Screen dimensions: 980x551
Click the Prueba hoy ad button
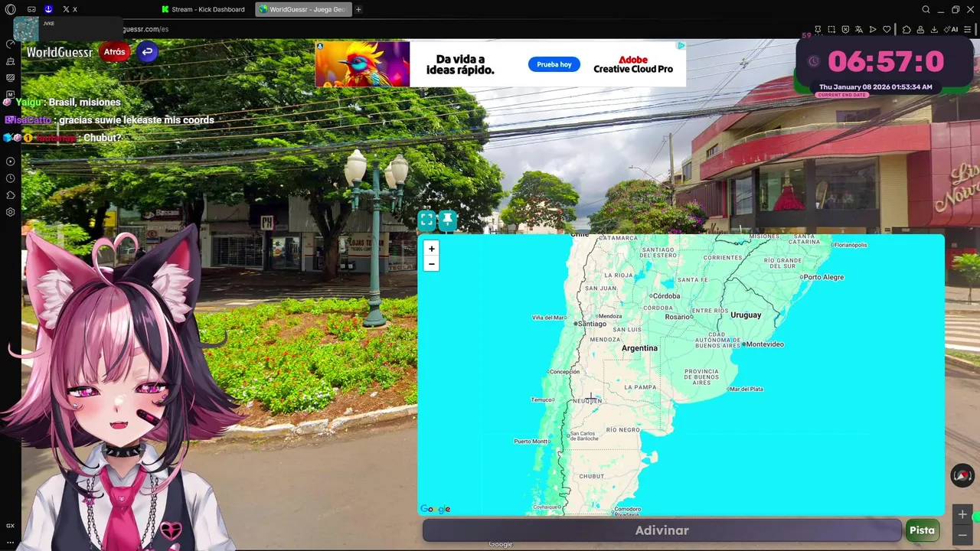click(554, 64)
